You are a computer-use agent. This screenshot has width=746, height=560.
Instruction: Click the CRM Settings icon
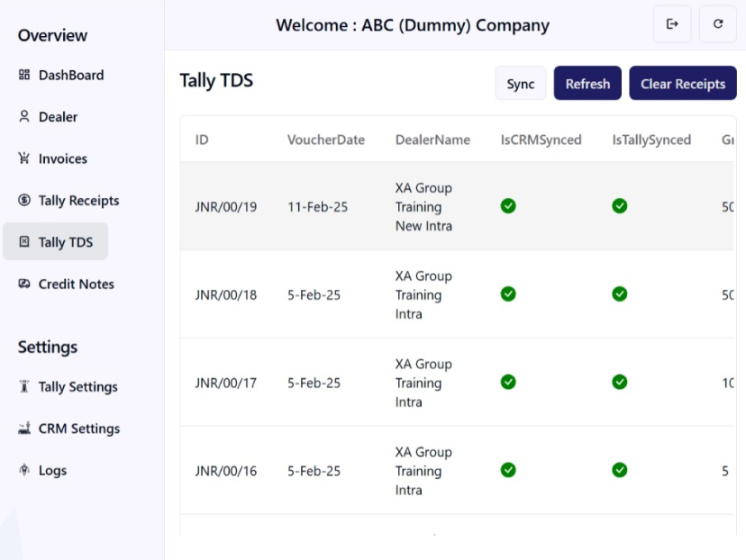pyautogui.click(x=24, y=429)
